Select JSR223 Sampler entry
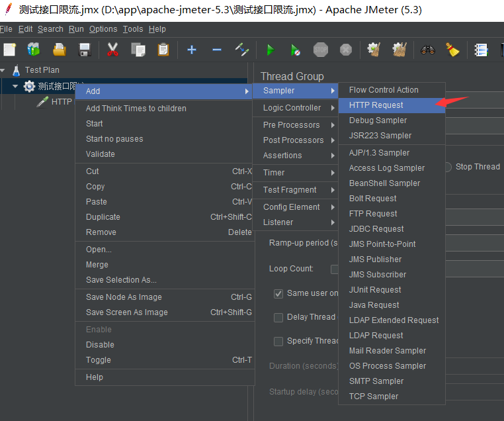 pyautogui.click(x=392, y=136)
